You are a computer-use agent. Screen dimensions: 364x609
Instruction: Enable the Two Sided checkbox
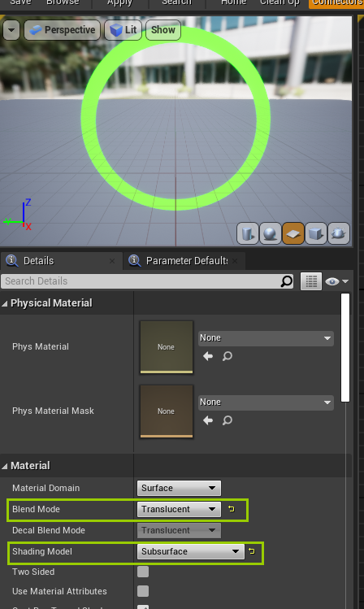tap(143, 572)
